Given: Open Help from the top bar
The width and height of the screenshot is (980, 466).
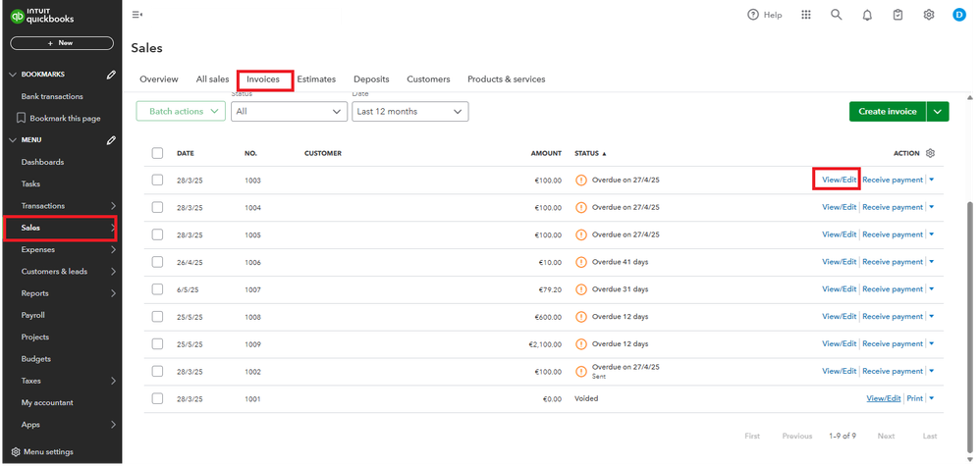Looking at the screenshot, I should pyautogui.click(x=764, y=15).
